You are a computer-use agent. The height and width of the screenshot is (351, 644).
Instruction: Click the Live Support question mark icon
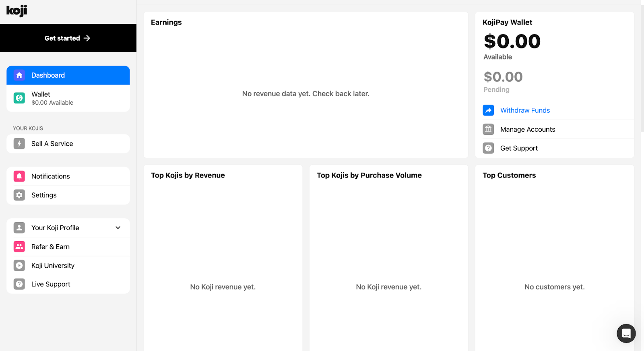click(19, 284)
